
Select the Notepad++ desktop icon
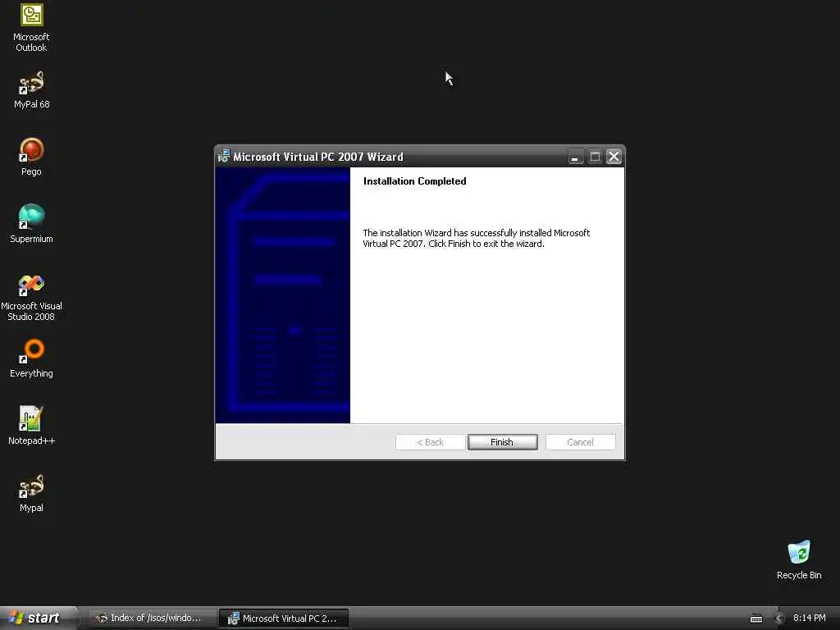pyautogui.click(x=32, y=426)
